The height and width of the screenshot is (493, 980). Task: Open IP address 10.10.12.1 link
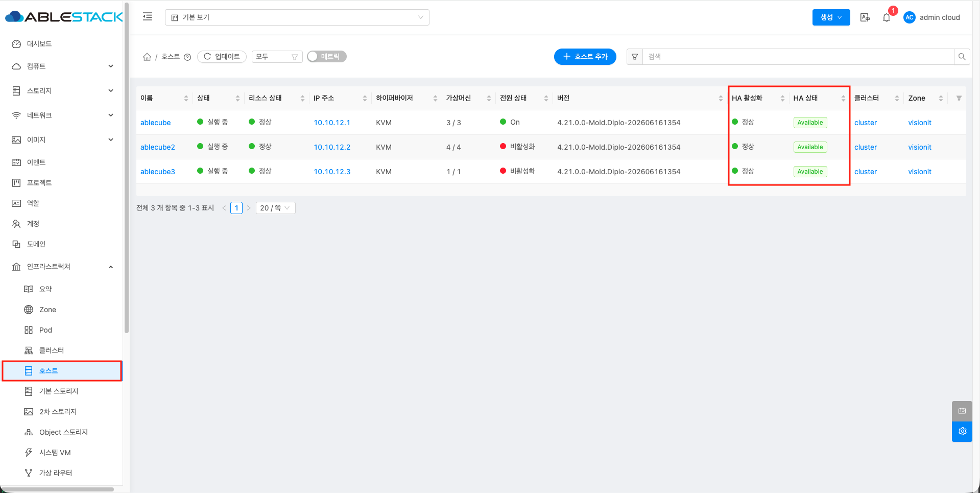tap(332, 123)
